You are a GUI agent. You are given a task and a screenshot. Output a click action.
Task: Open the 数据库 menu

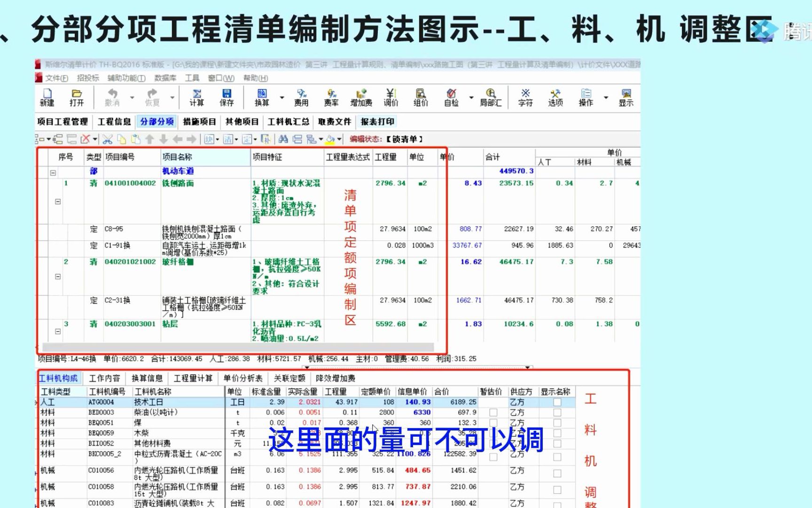(165, 78)
